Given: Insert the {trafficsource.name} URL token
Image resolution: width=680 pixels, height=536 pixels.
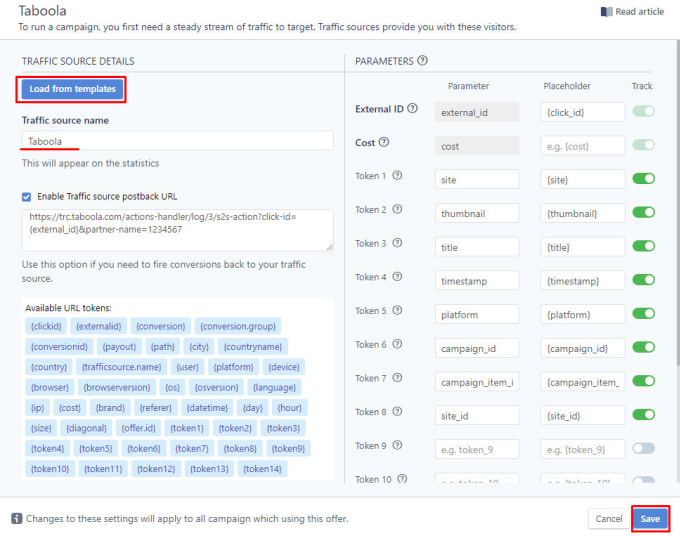Looking at the screenshot, I should click(121, 367).
